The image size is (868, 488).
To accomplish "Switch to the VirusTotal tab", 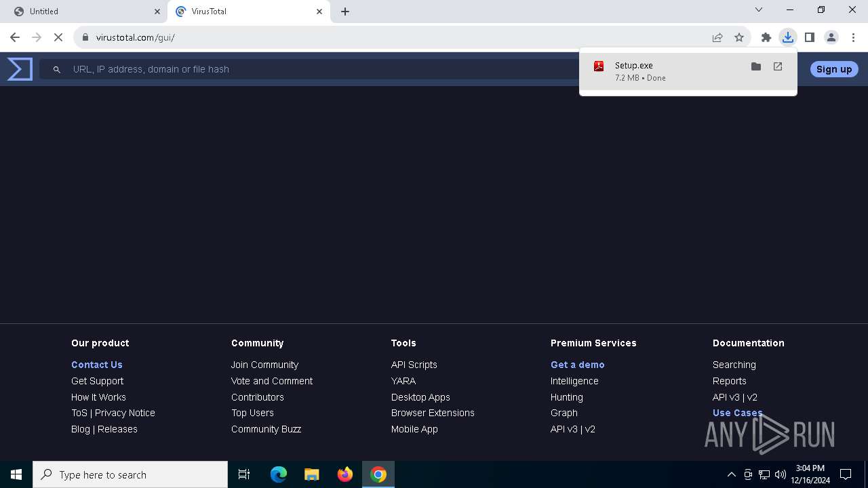I will point(249,12).
